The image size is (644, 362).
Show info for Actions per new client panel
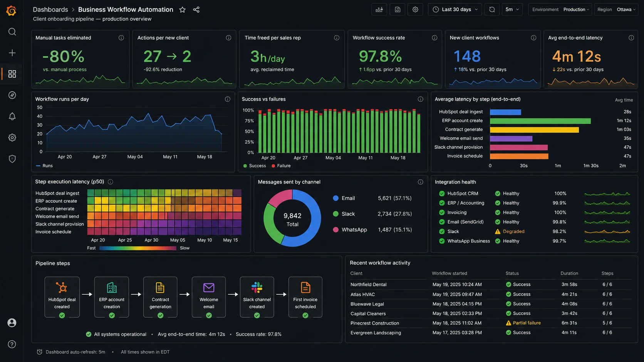228,38
